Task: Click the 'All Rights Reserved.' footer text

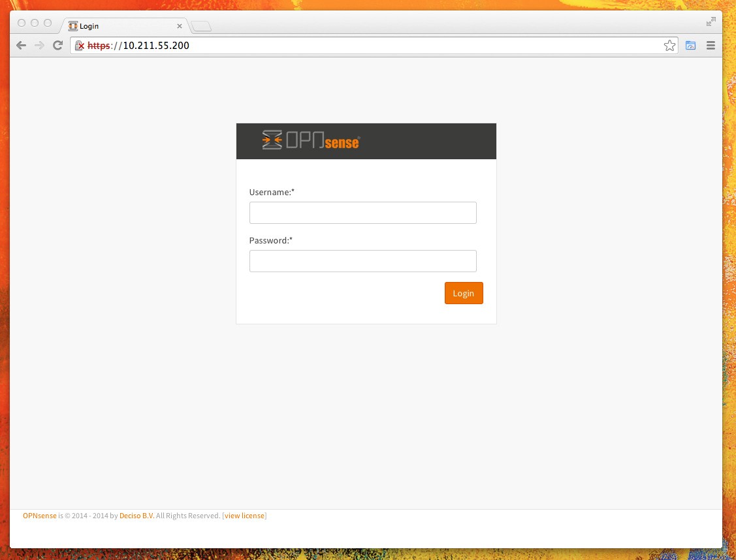Action: (188, 516)
